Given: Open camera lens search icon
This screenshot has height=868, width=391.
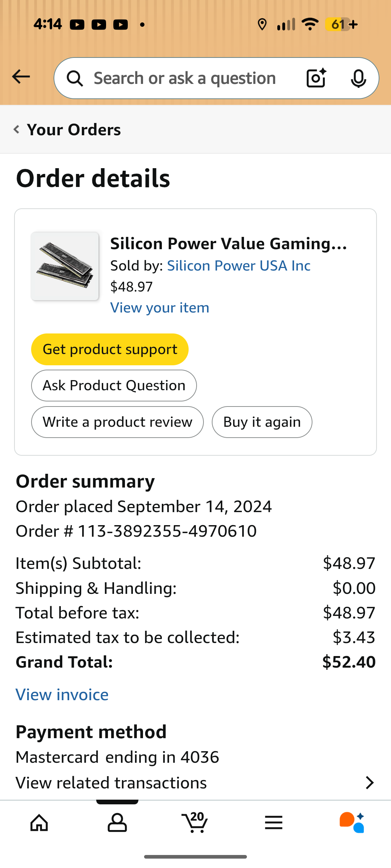Looking at the screenshot, I should pos(316,78).
